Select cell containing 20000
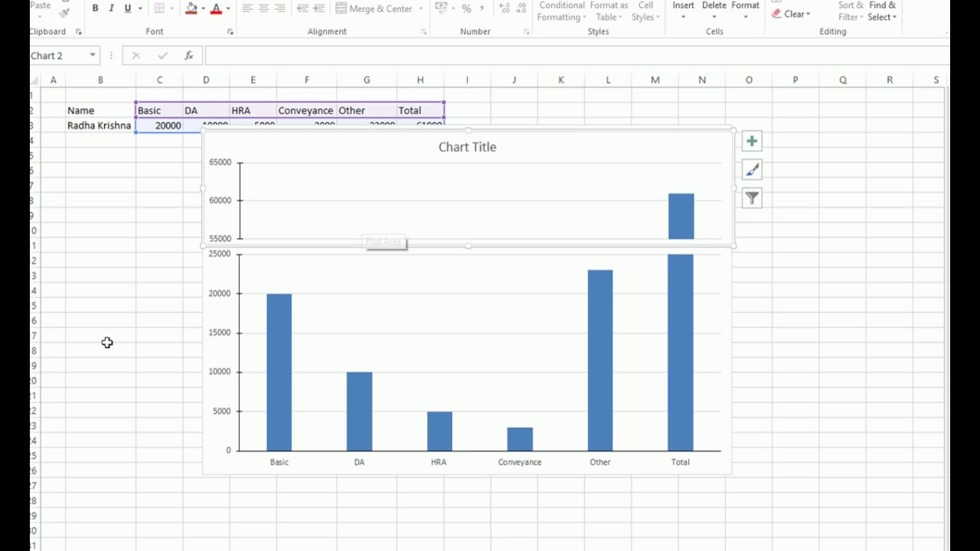The image size is (980, 551). click(159, 126)
